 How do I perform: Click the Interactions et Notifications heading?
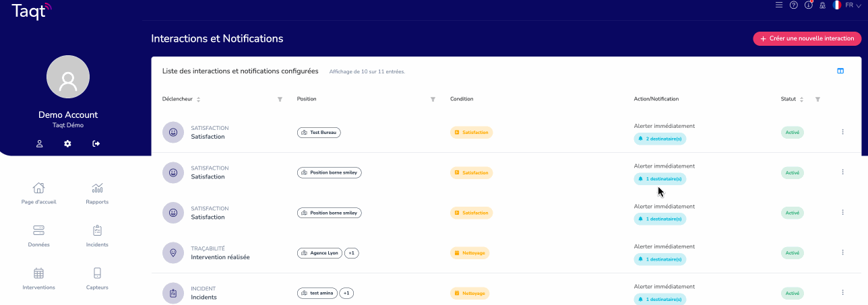(217, 39)
